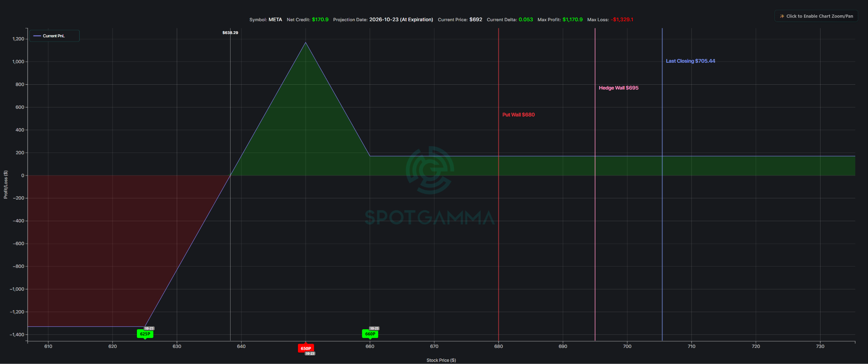Click the 640 tick on the price axis

241,346
